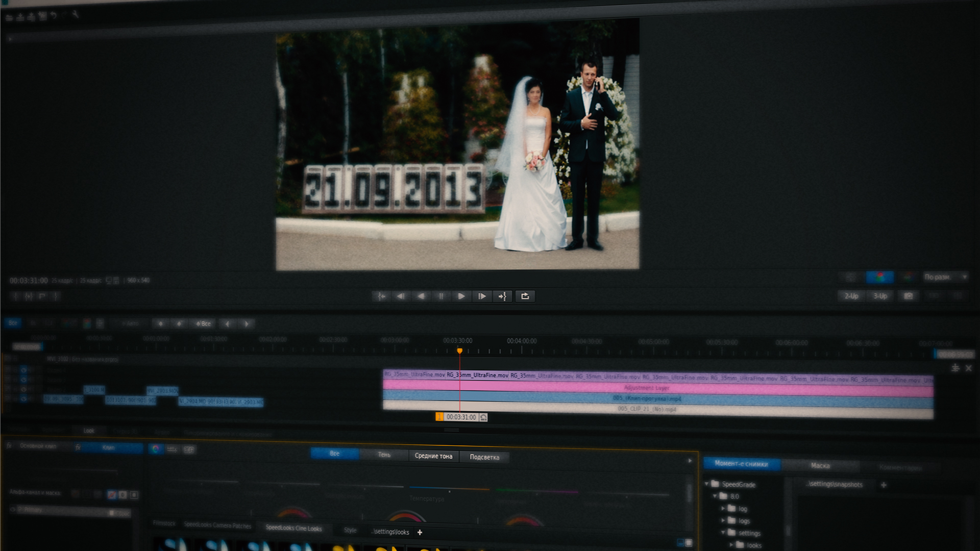Toggle the 2-Up split view
The height and width of the screenshot is (551, 980).
point(851,296)
